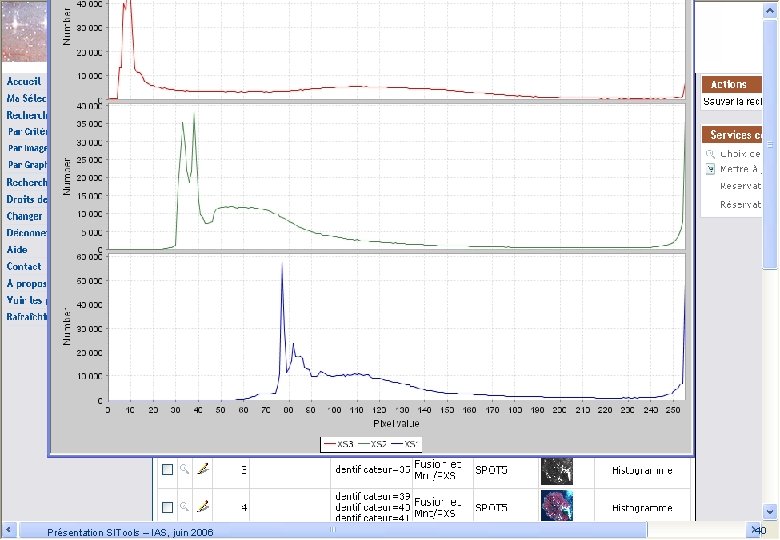Viewport: 780px width, 540px height.
Task: Go to Accueil in the sidebar
Action: point(24,81)
